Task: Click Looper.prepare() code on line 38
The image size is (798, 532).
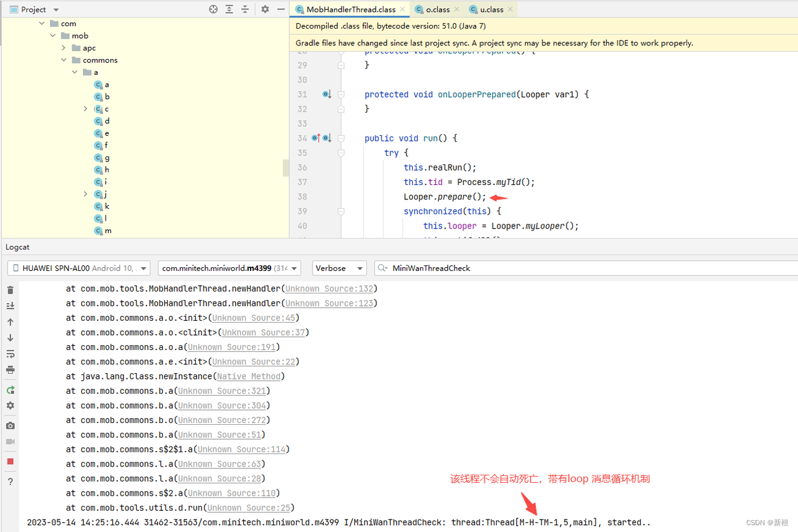Action: pyautogui.click(x=445, y=197)
